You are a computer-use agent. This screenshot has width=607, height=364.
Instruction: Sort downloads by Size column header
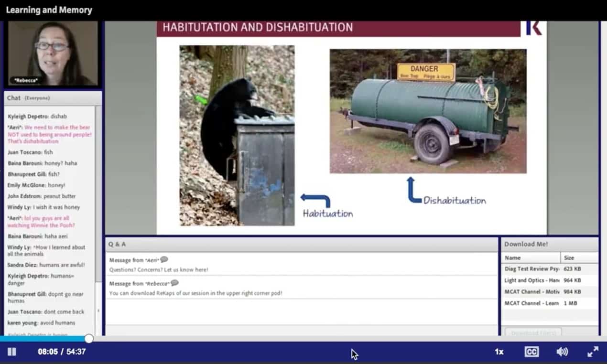click(578, 257)
